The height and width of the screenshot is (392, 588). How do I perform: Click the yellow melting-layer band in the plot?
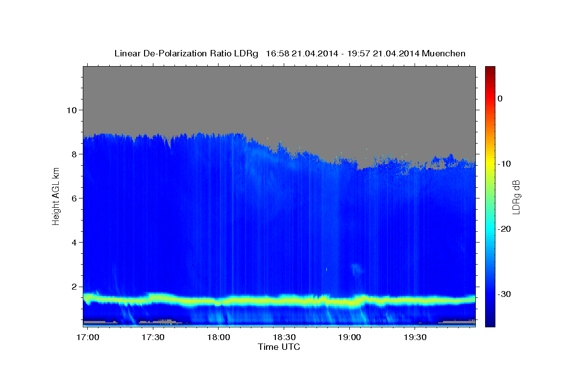point(279,300)
